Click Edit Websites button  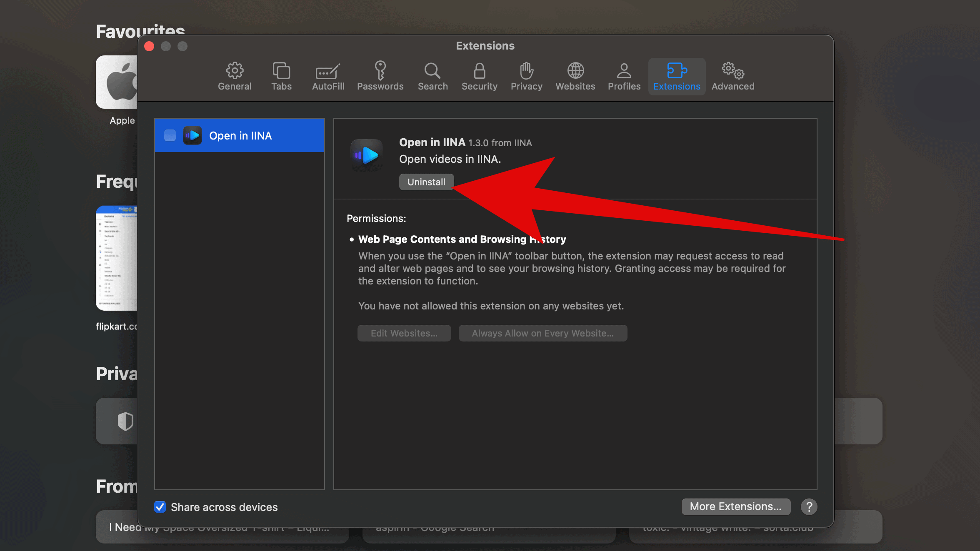pos(404,333)
